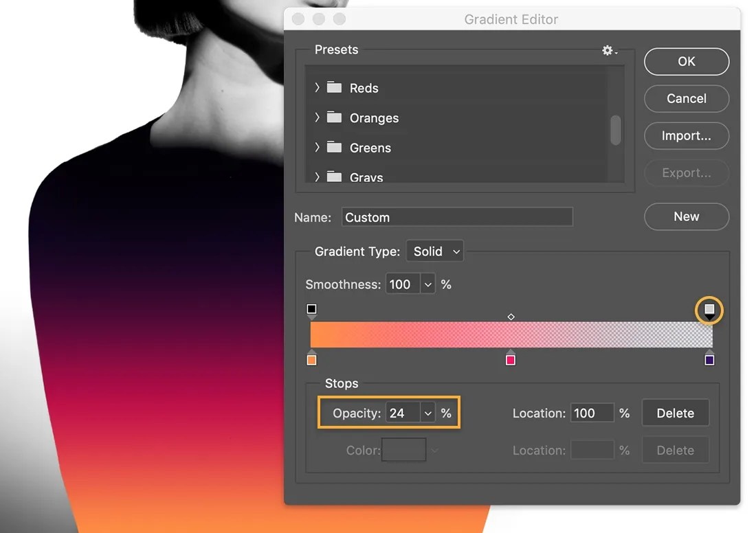756x533 pixels.
Task: Select the gradient midpoint diamond marker
Action: pyautogui.click(x=511, y=317)
